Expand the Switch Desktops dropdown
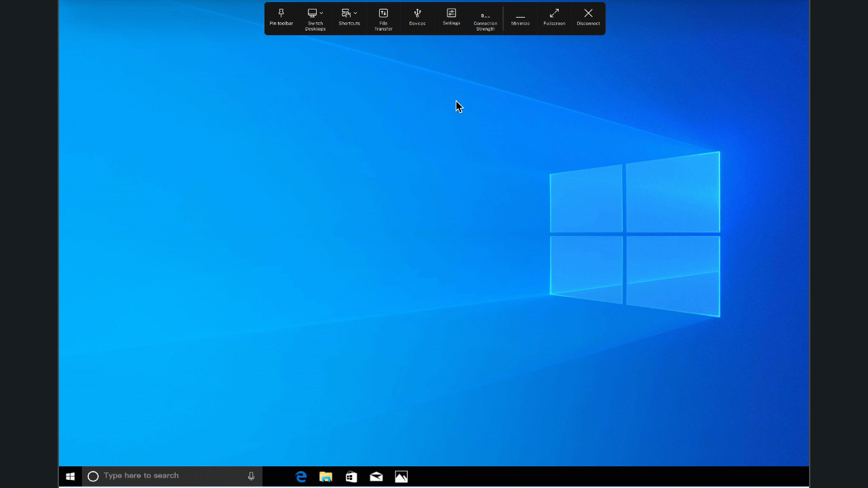 (x=315, y=18)
